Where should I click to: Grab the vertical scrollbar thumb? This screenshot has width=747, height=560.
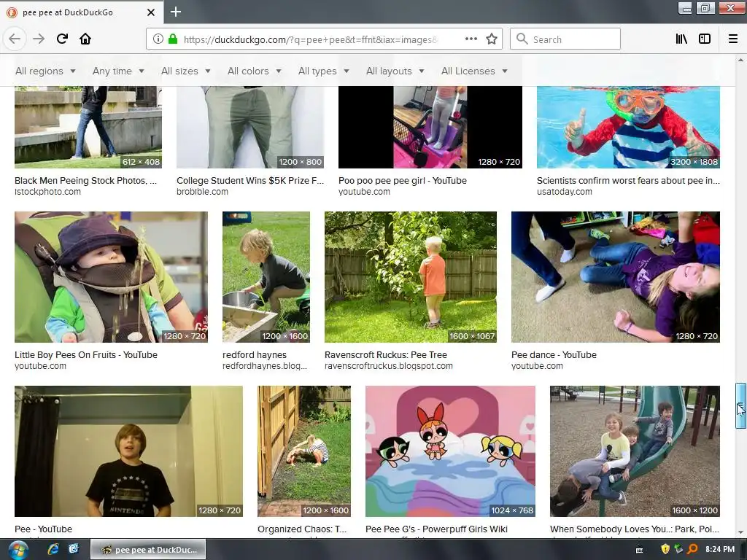coord(740,405)
